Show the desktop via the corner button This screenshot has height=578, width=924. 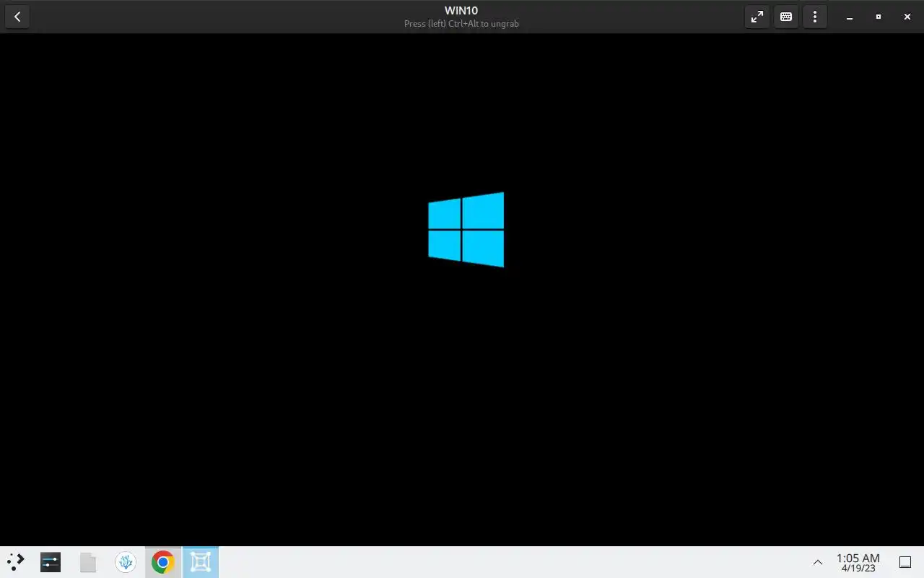pyautogui.click(x=905, y=562)
